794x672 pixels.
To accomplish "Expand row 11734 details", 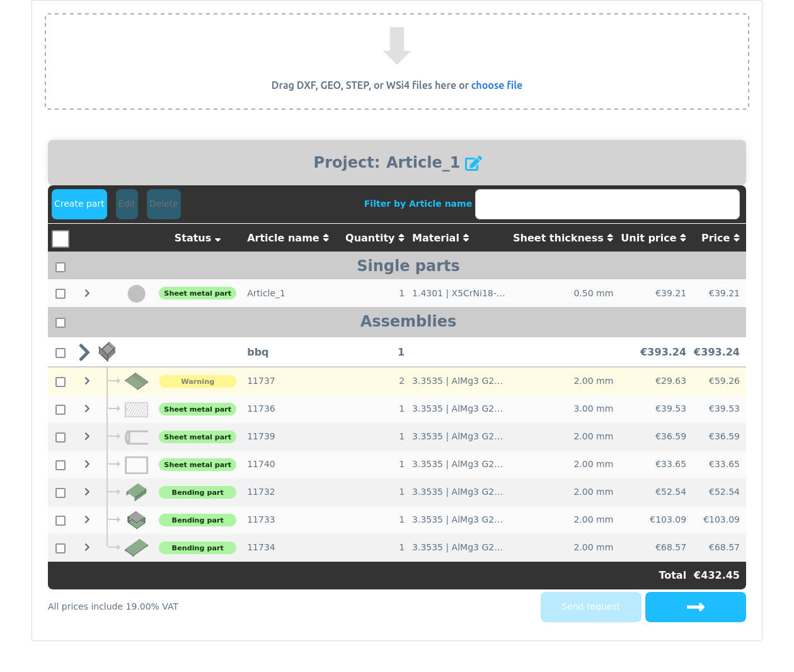I will [x=87, y=547].
